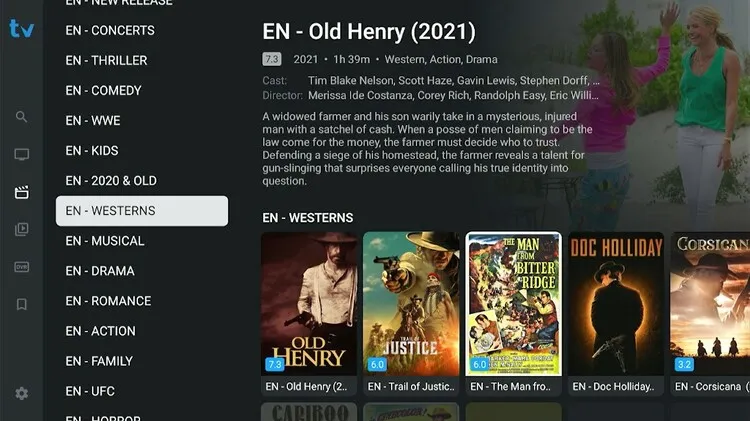750x421 pixels.
Task: Select the EN - THRILLER category
Action: [106, 60]
